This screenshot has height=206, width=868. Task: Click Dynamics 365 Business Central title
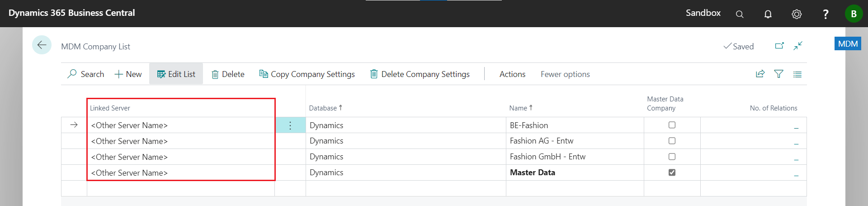coord(71,13)
